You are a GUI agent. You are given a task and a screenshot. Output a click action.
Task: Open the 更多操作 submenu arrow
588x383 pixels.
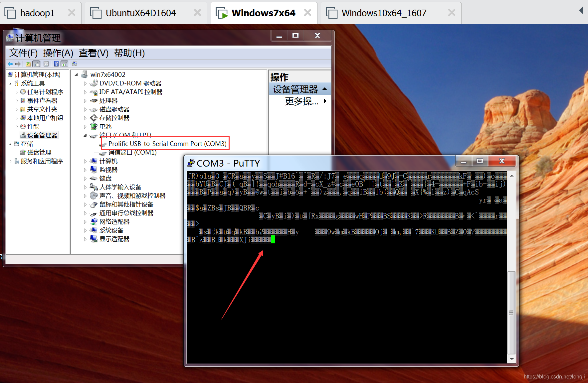point(325,101)
